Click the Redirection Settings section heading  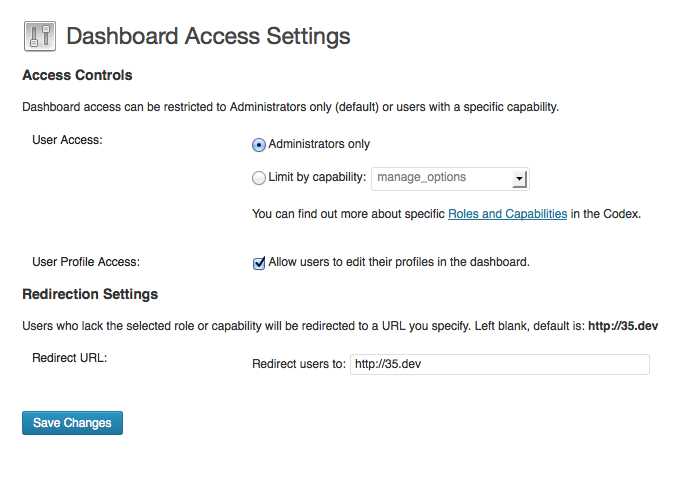click(90, 294)
